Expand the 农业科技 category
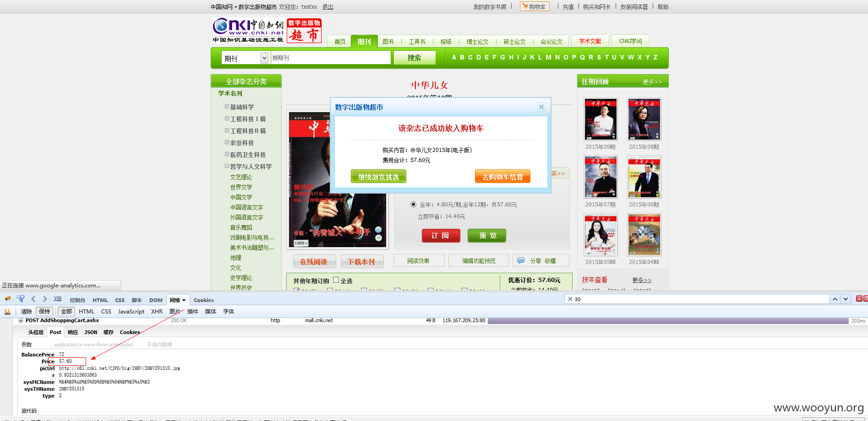 227,142
